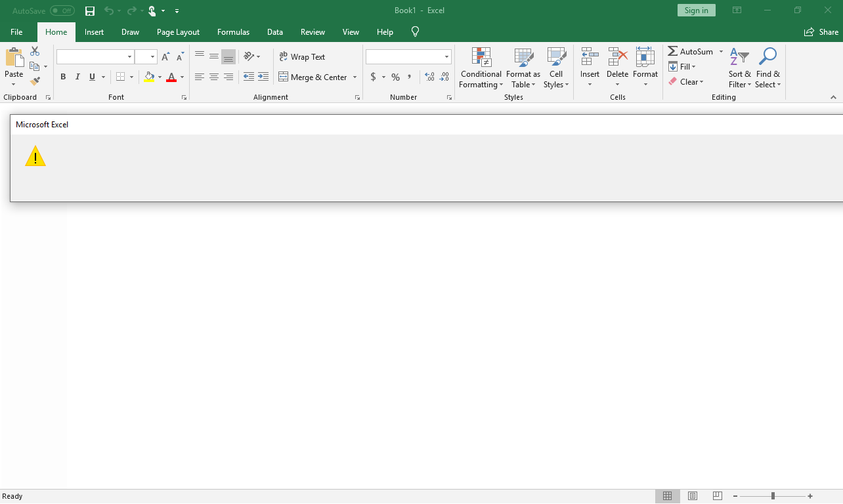This screenshot has width=843, height=504.
Task: Click the Paste clipboard icon
Action: [14, 58]
